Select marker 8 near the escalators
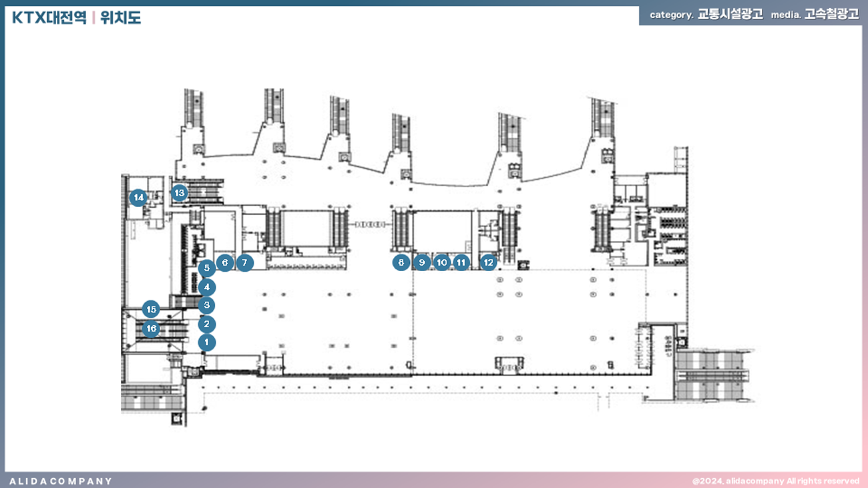The image size is (868, 488). tap(401, 263)
